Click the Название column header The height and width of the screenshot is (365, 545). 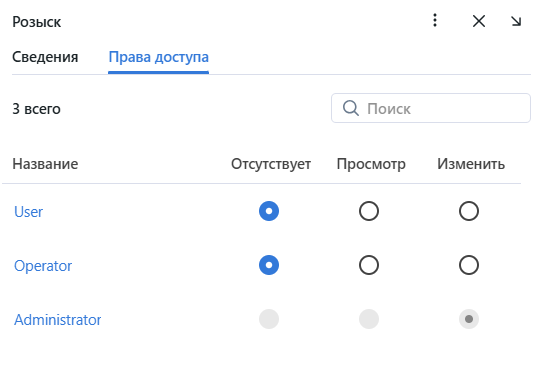pyautogui.click(x=45, y=164)
